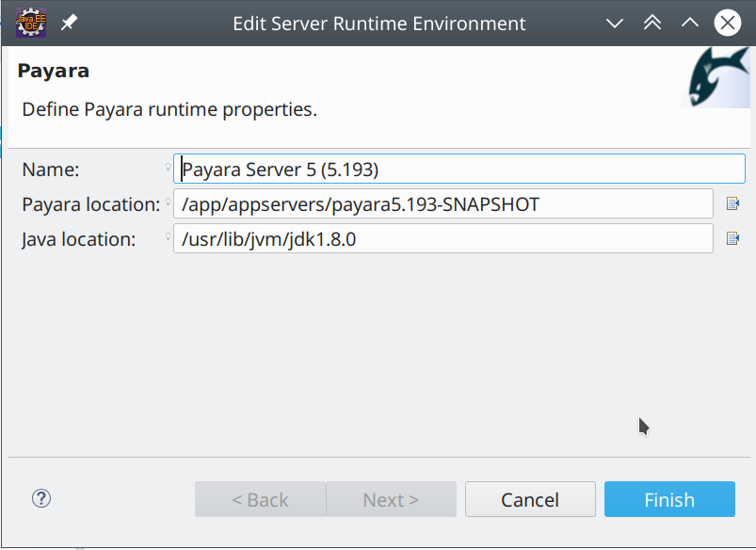
Task: Click the decorator on the Java location field
Action: click(168, 234)
